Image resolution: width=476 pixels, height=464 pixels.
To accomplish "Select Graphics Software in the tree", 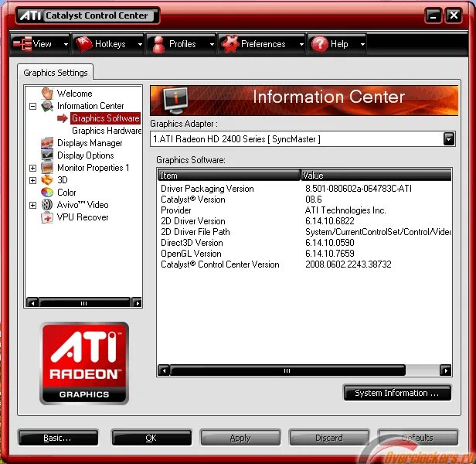I will click(x=105, y=118).
